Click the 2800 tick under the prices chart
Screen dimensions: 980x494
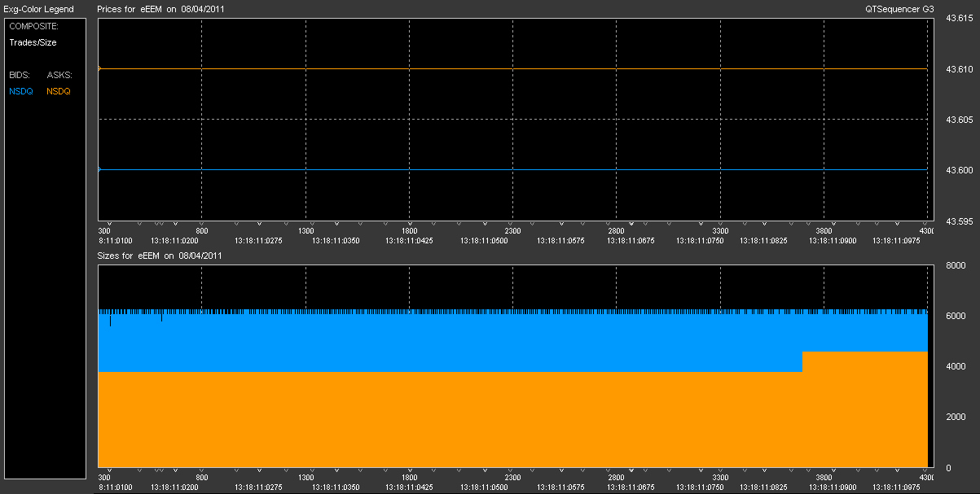pos(617,230)
